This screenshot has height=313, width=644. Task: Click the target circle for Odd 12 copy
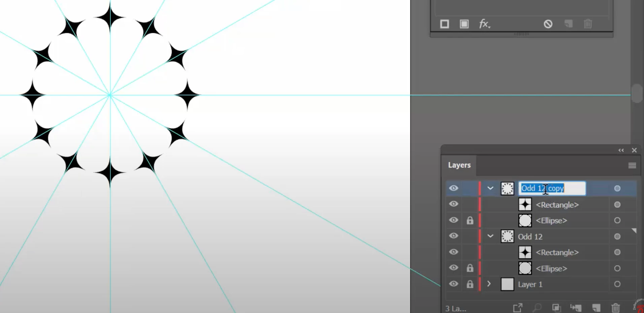[x=617, y=188]
